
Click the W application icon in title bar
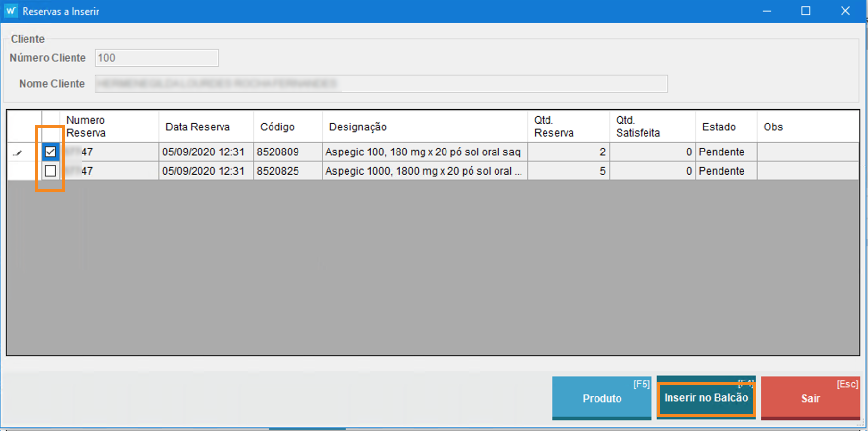click(11, 11)
